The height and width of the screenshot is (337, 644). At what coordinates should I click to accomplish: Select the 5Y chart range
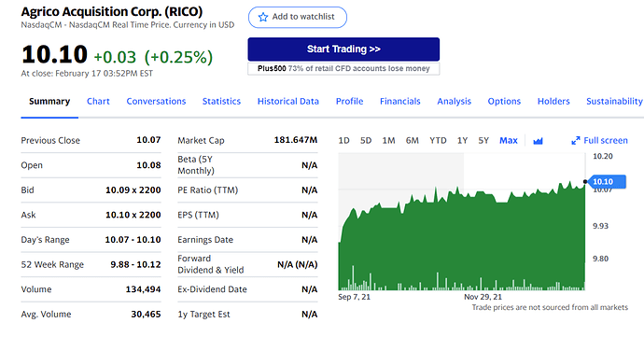[483, 141]
